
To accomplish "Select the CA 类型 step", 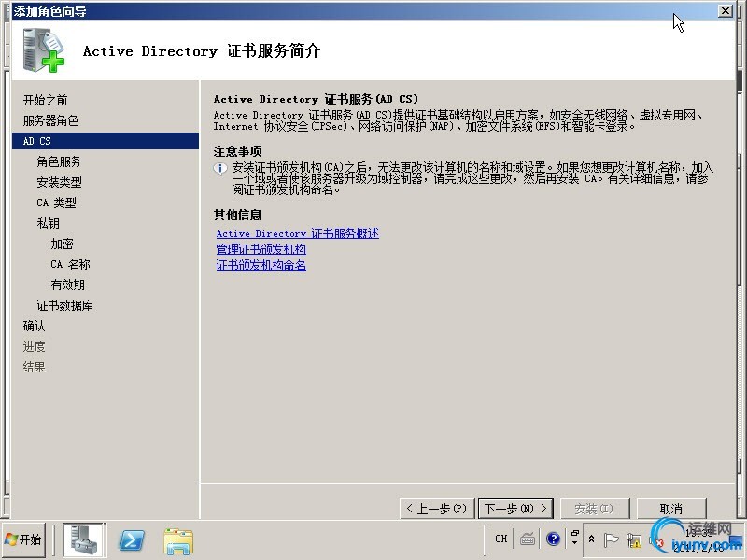I will point(56,203).
